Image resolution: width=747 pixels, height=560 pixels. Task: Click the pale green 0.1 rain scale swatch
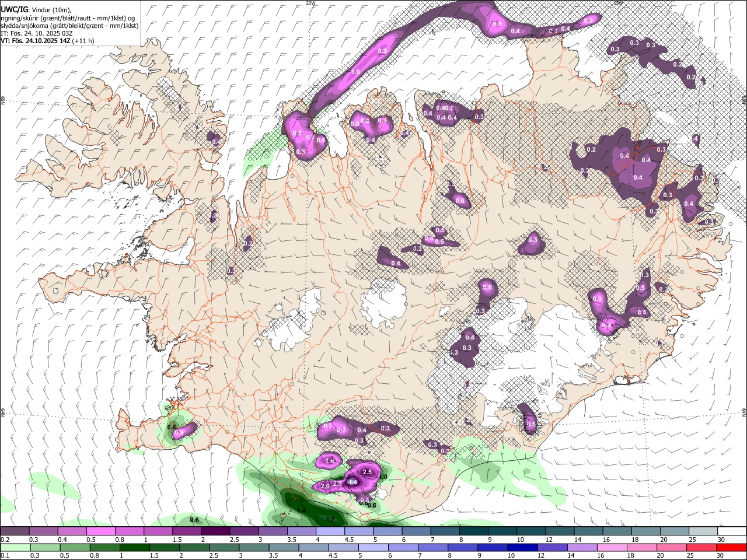click(x=15, y=547)
